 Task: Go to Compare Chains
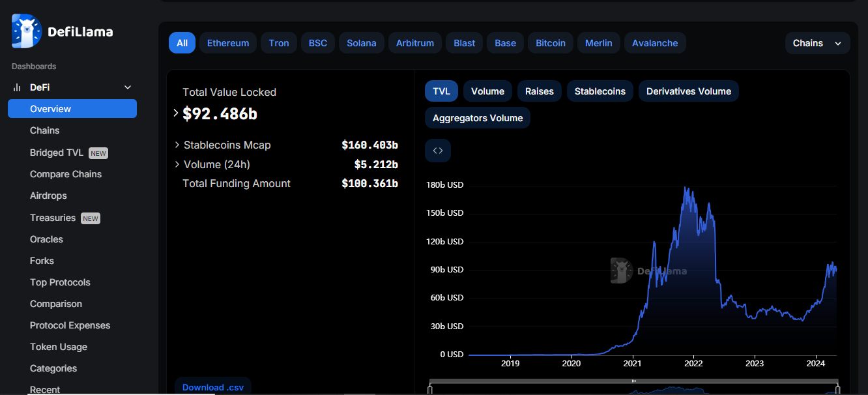tap(66, 174)
